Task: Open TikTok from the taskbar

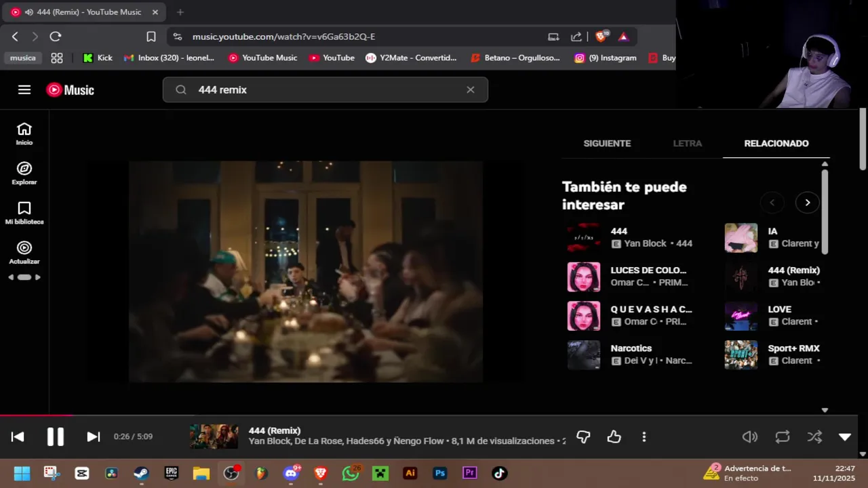Action: coord(500,473)
